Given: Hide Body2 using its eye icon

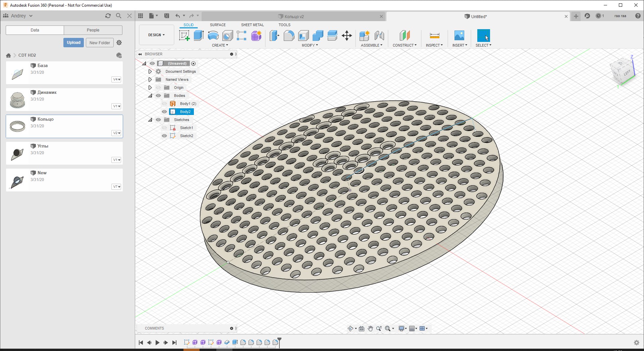Looking at the screenshot, I should [x=164, y=112].
